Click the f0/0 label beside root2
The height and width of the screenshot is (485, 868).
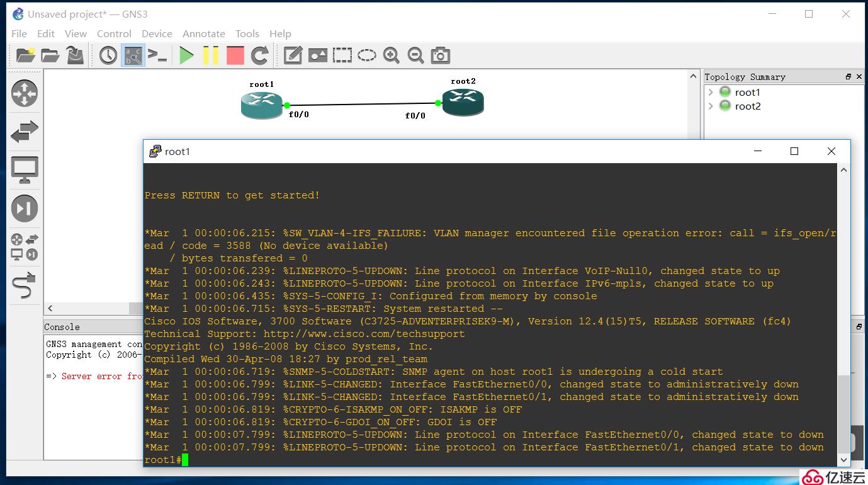[x=415, y=115]
